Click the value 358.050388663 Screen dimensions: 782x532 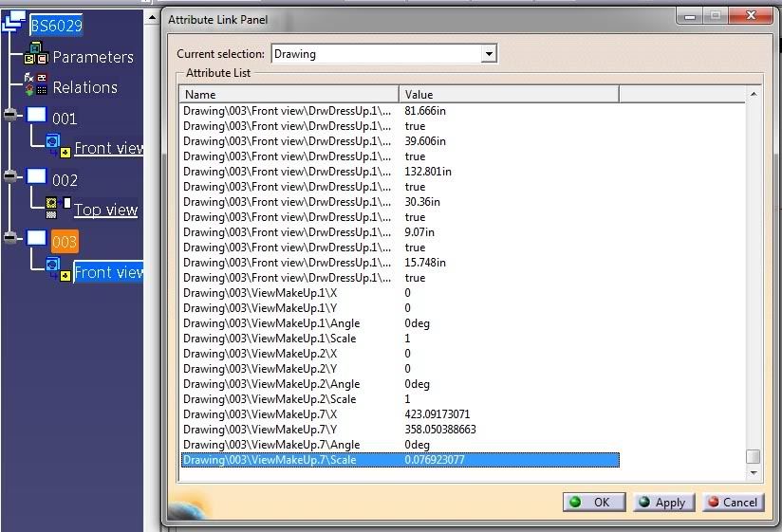tap(440, 430)
